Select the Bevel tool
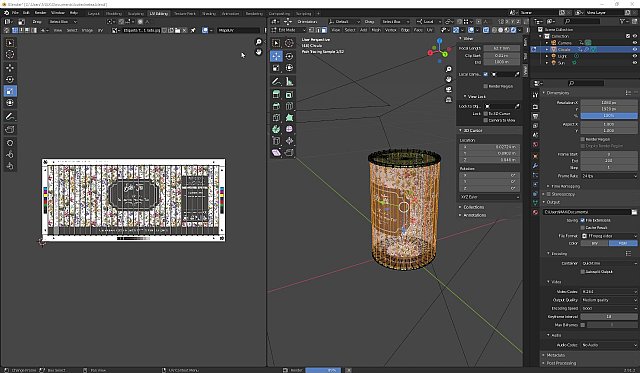The image size is (640, 373). point(276,106)
